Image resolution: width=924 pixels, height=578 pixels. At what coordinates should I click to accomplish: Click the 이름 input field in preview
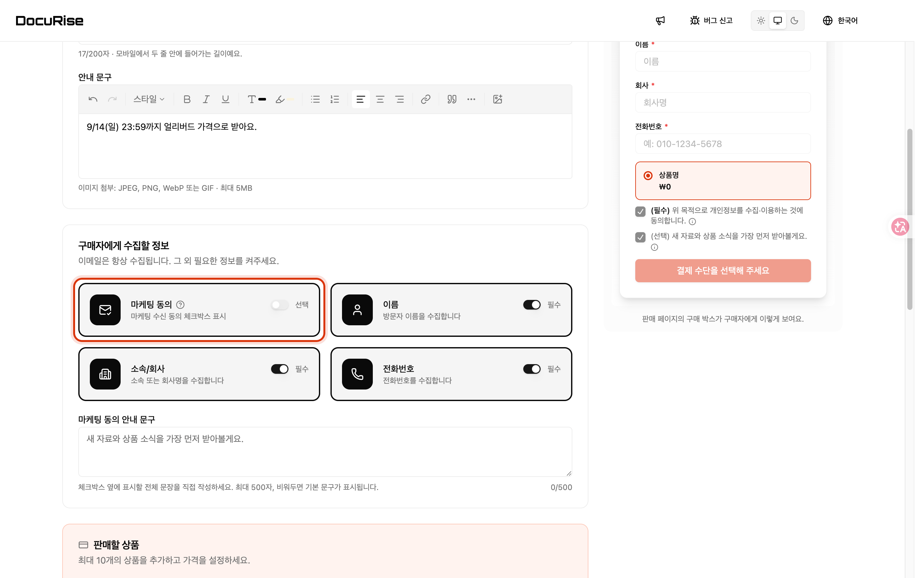[723, 61]
